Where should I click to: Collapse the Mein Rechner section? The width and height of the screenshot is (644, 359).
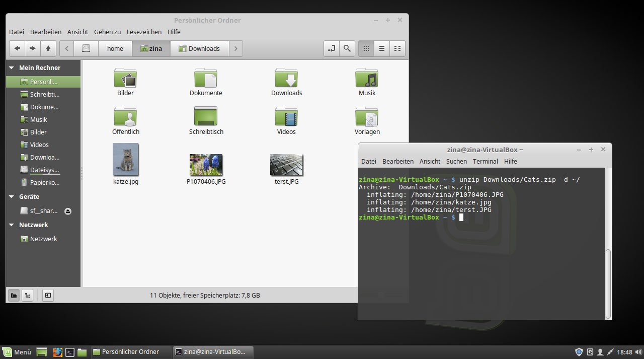click(11, 67)
